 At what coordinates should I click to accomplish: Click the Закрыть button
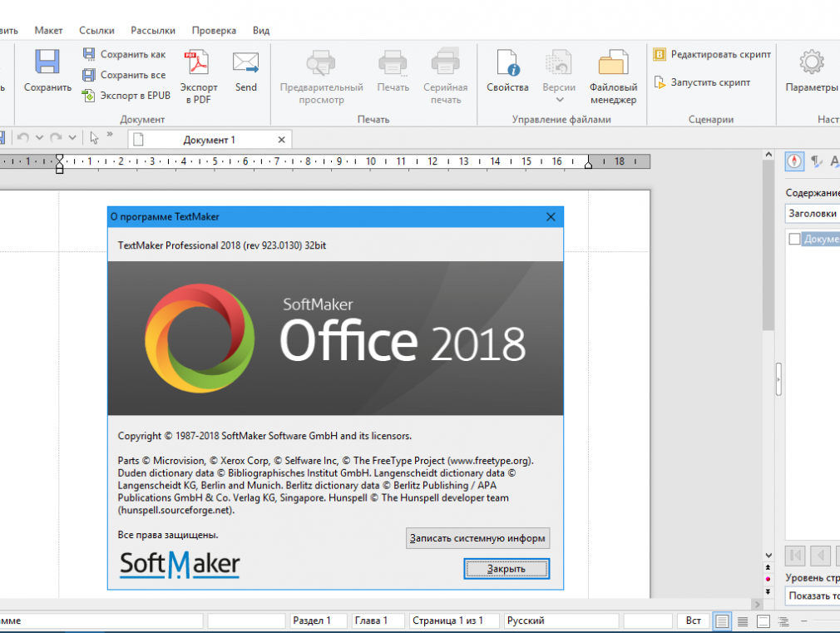pyautogui.click(x=506, y=569)
